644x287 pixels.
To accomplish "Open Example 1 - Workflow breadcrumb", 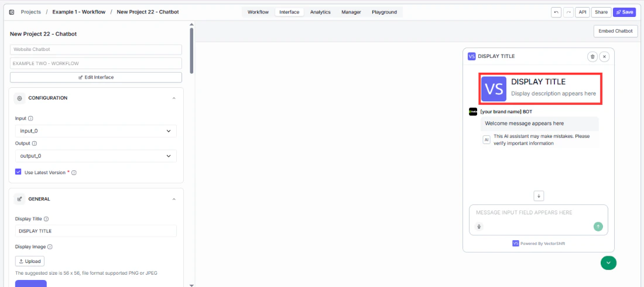I will (x=79, y=12).
